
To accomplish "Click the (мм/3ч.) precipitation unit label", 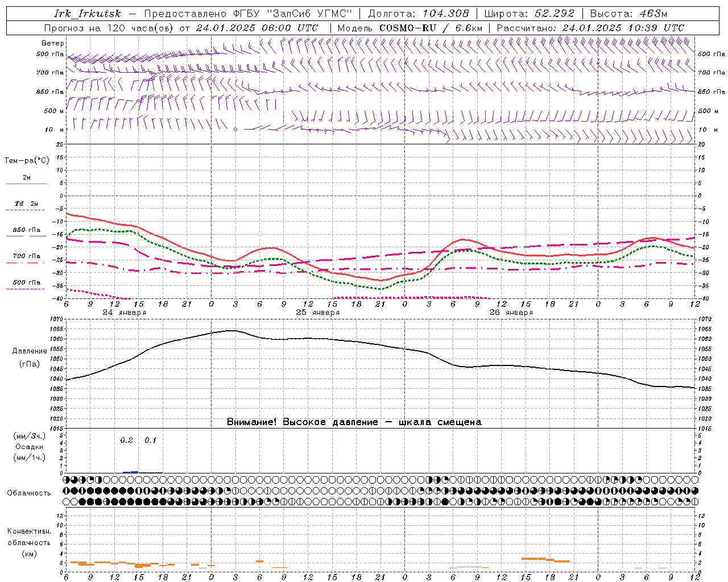I will (30, 436).
